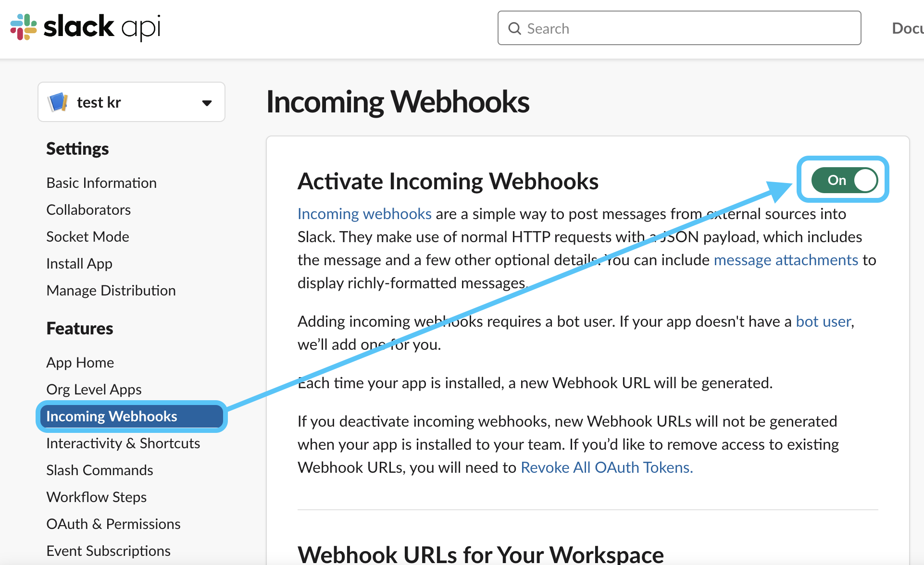
Task: Navigate to Manage Distribution
Action: tap(111, 291)
